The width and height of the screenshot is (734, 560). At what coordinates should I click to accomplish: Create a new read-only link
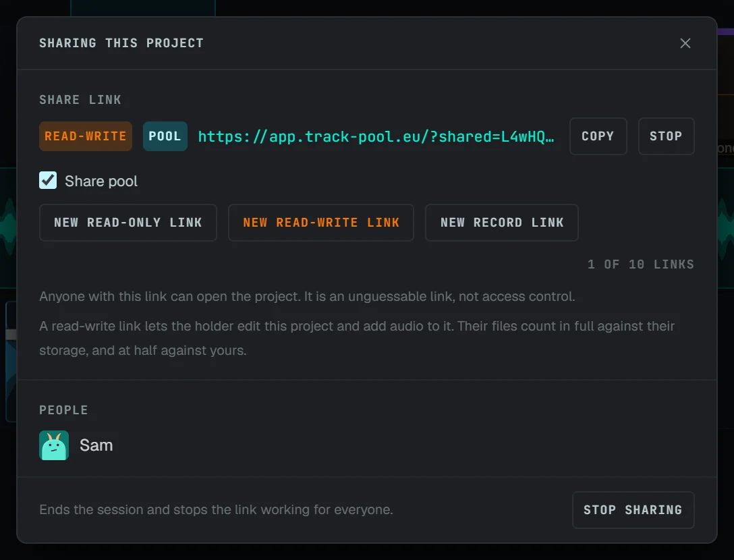click(x=128, y=223)
